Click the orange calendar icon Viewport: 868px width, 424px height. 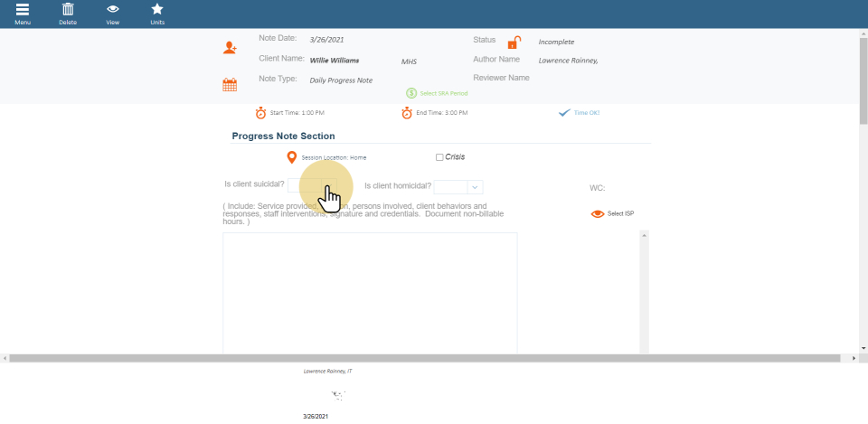(x=230, y=85)
